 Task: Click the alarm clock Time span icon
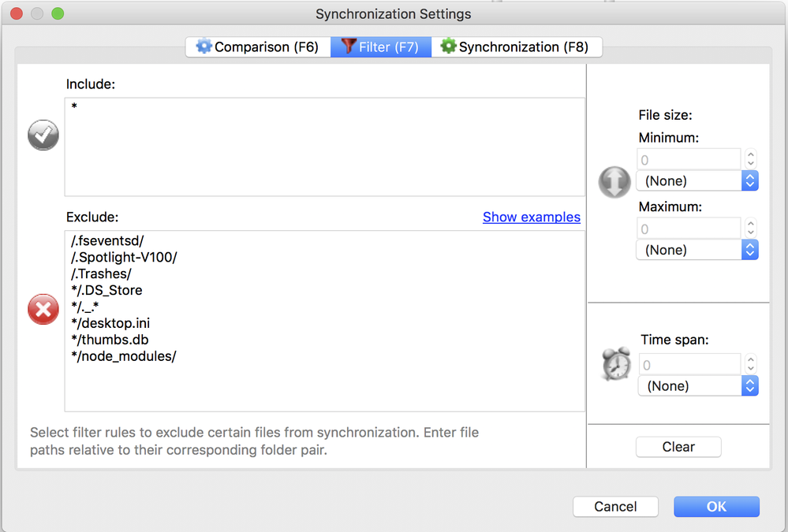point(616,364)
